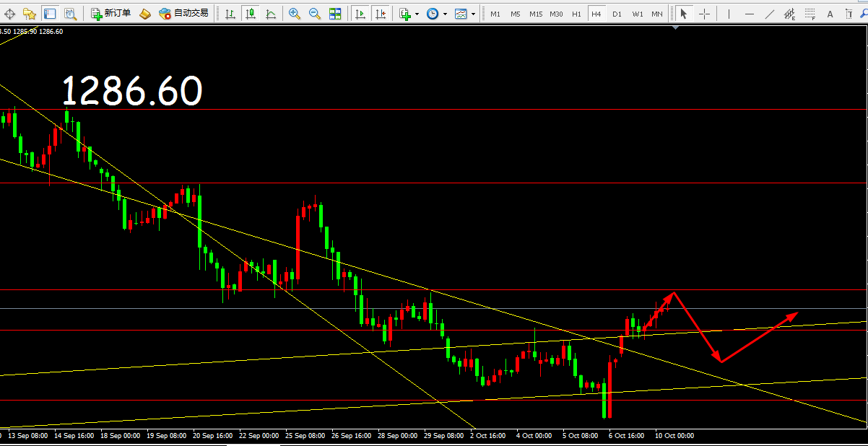
Task: Select the H4 timeframe
Action: point(596,14)
